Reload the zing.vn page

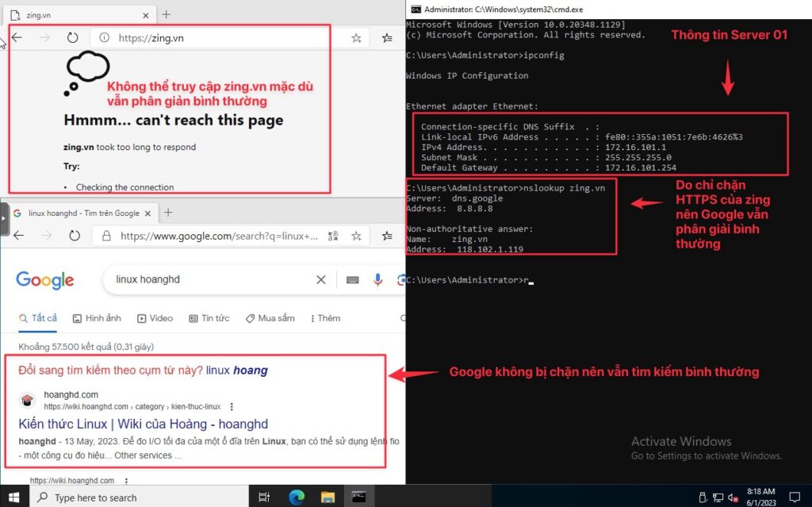(72, 37)
